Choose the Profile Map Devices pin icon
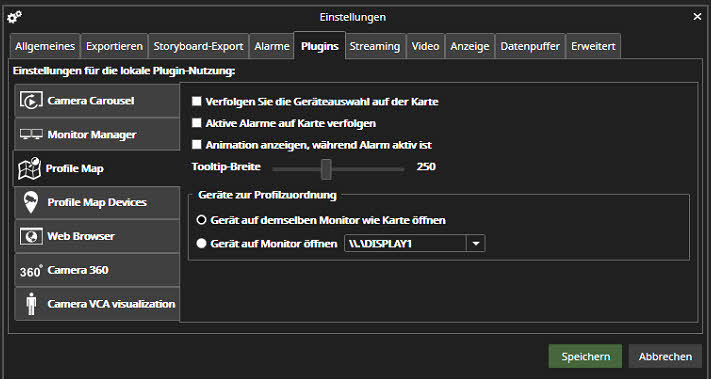 31,202
